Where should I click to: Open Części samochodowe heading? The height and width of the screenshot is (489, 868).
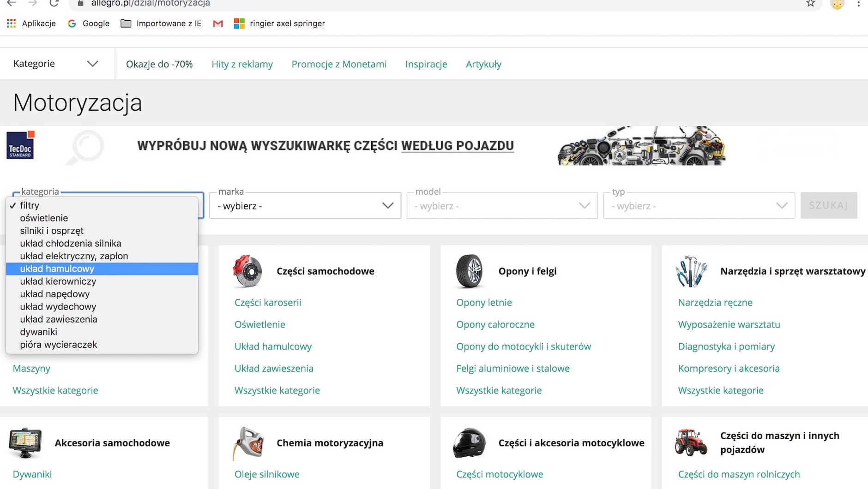(325, 271)
